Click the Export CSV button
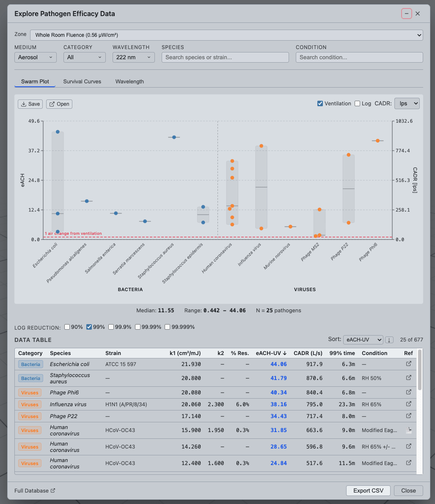Image resolution: width=435 pixels, height=504 pixels. [x=368, y=490]
